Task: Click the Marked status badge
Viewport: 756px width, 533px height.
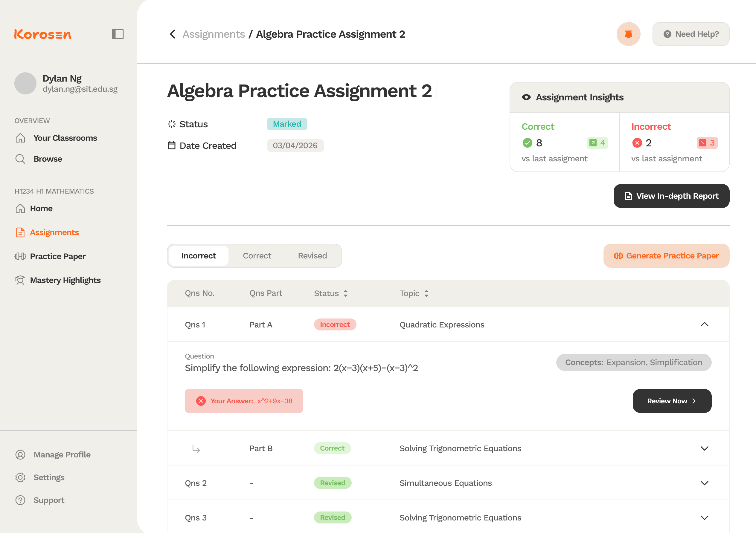Action: point(287,124)
